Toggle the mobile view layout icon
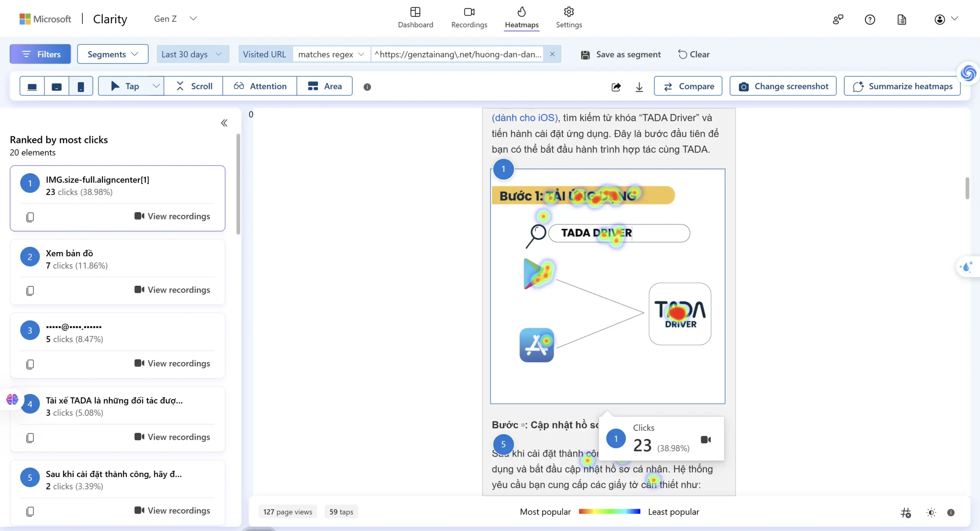 (81, 86)
